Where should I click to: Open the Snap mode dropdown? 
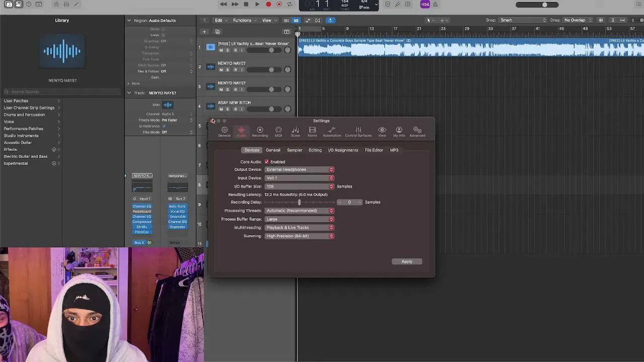(x=523, y=20)
